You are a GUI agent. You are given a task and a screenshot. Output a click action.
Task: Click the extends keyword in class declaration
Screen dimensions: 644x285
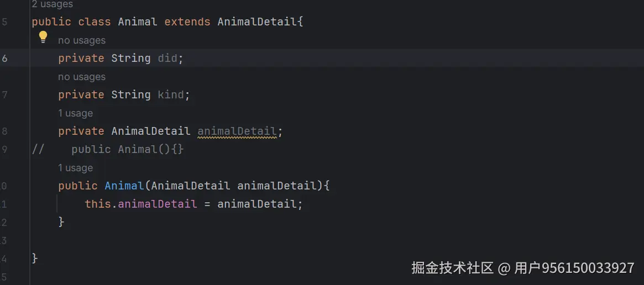tap(187, 22)
